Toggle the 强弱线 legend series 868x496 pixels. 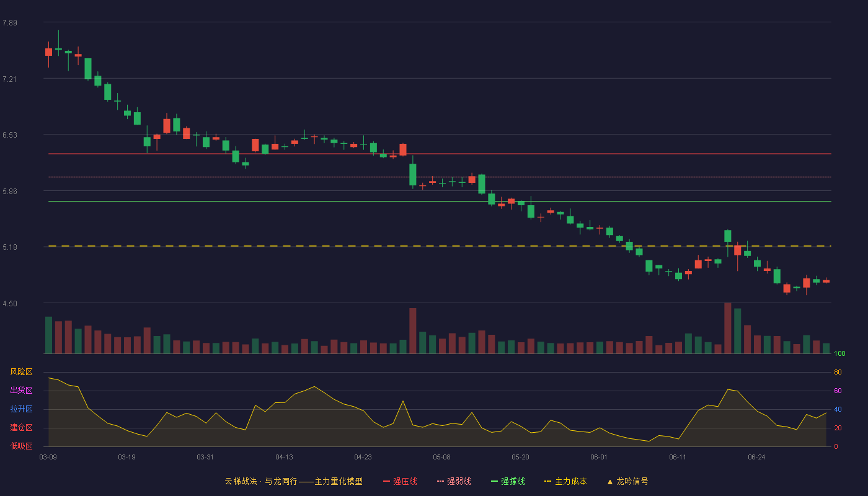pos(454,481)
